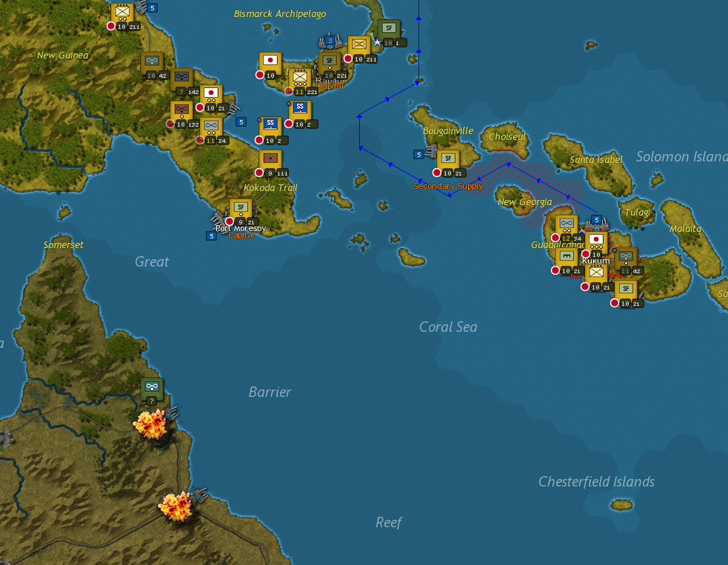Click the Secondary Supply label
The image size is (728, 565).
click(x=448, y=186)
